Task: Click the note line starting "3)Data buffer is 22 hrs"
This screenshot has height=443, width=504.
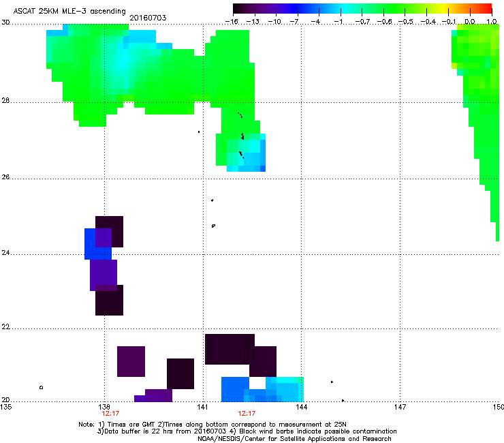Action: tap(247, 431)
